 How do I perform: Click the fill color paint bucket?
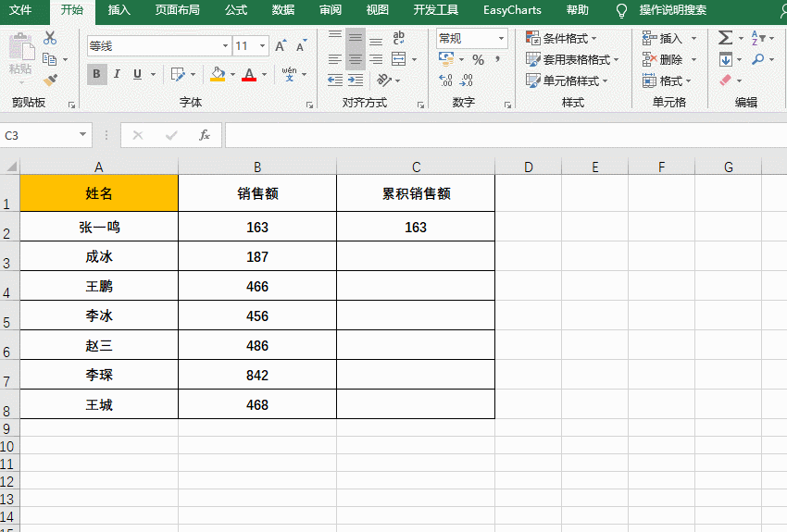point(218,74)
